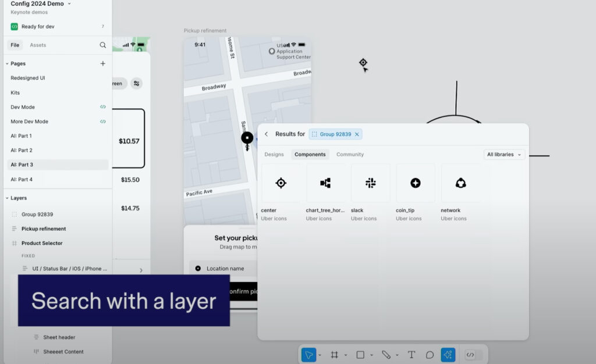Select the Rectangle shape tool
Screen dimensions: 596x364
click(360, 355)
